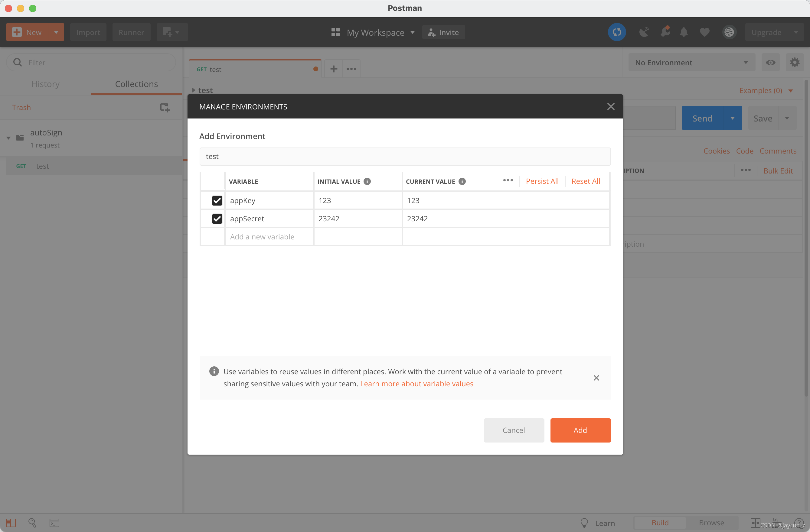Click the environment name input field
The image size is (810, 532).
(405, 157)
